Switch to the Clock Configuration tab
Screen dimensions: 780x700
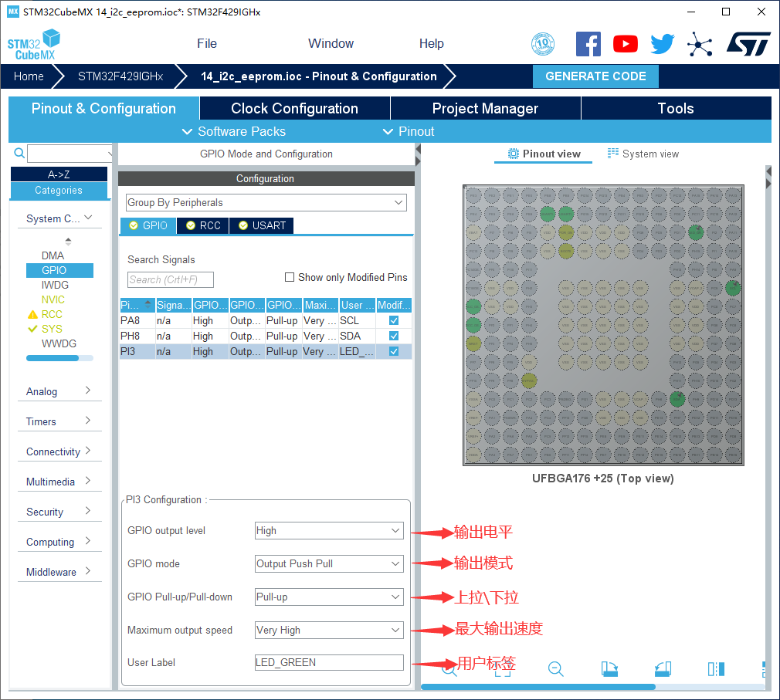click(x=294, y=109)
